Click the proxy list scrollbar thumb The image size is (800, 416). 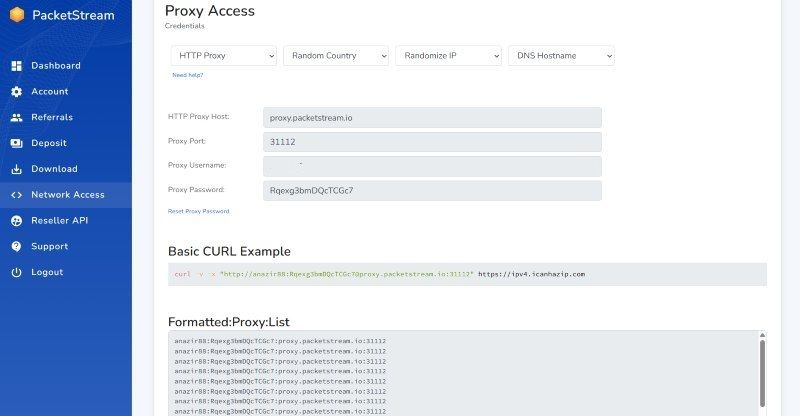pos(762,373)
